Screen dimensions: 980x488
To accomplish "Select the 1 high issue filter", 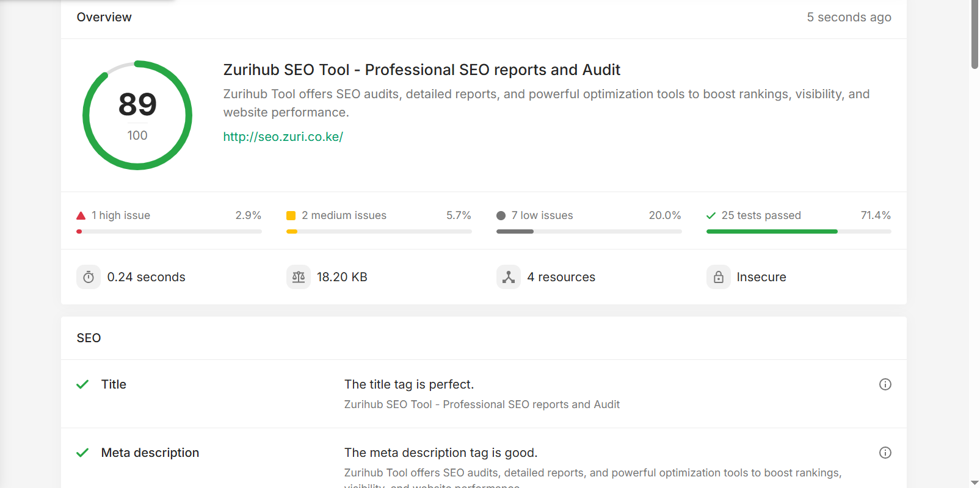I will [x=121, y=215].
